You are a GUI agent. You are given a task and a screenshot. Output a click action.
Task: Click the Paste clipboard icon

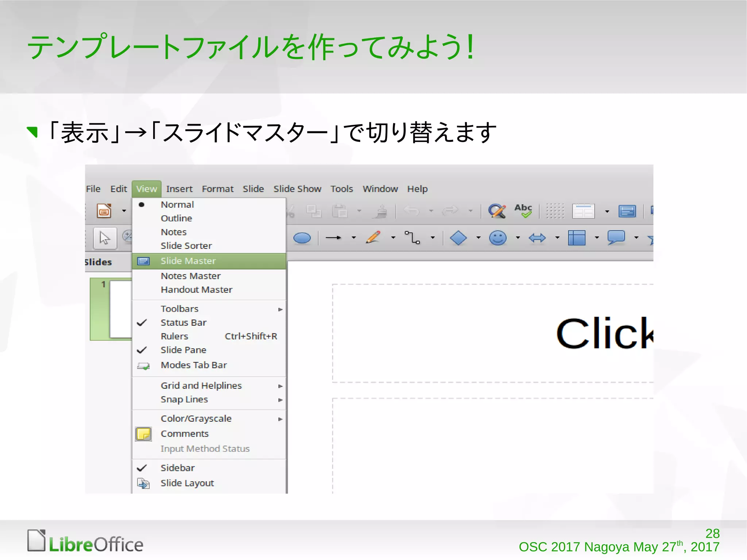click(340, 211)
